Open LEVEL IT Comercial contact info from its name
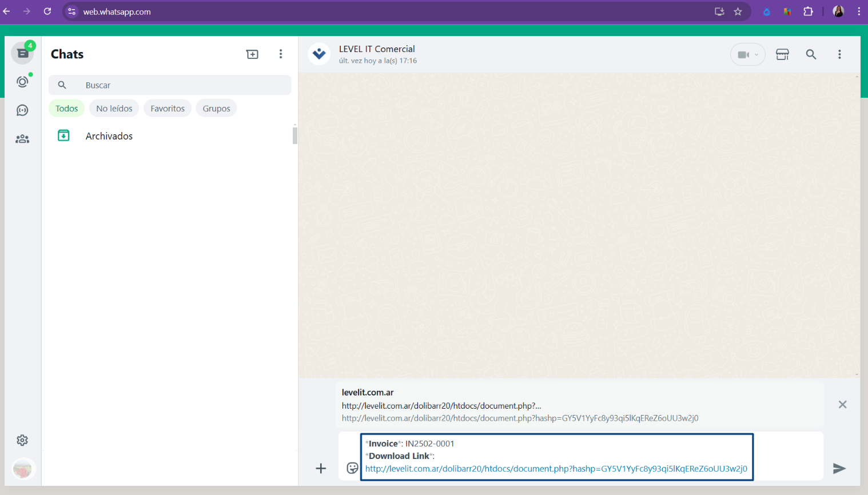 coord(377,49)
